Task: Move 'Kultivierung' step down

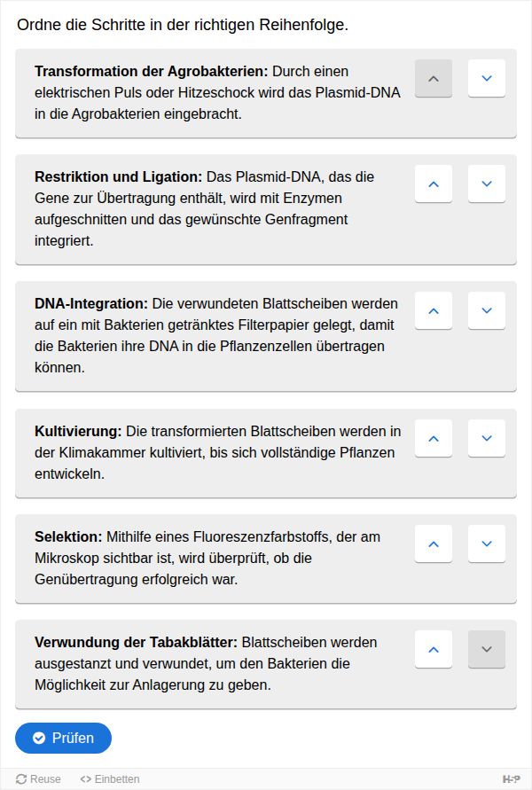Action: click(486, 438)
